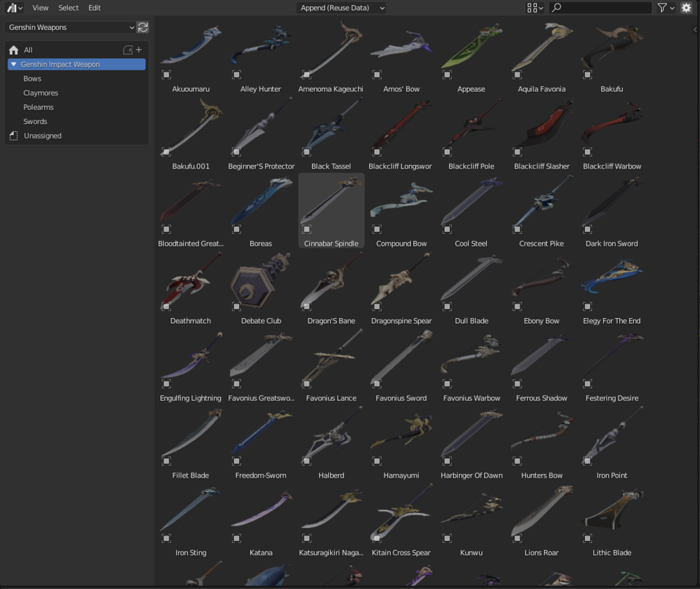Collapse the Genshin Impact Weapon catalog

pyautogui.click(x=14, y=64)
